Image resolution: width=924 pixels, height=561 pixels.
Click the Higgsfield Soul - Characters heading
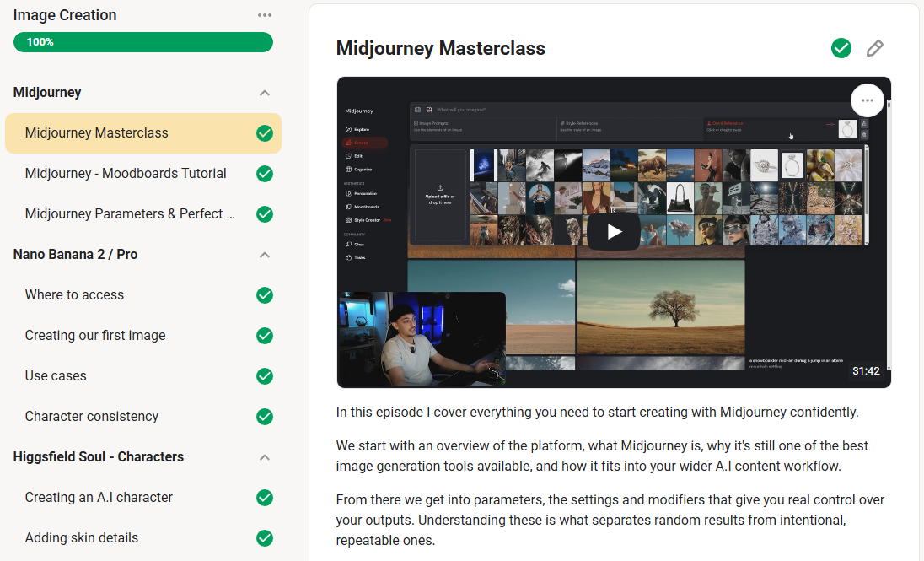click(99, 456)
